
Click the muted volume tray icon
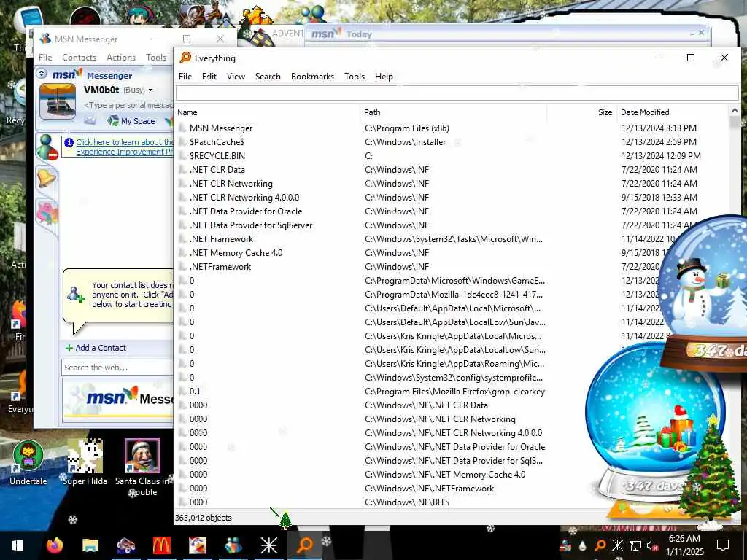(x=653, y=545)
